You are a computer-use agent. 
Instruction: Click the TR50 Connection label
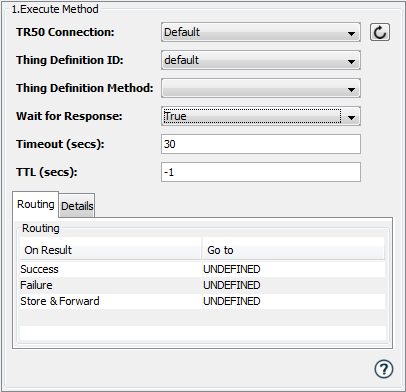pyautogui.click(x=65, y=32)
